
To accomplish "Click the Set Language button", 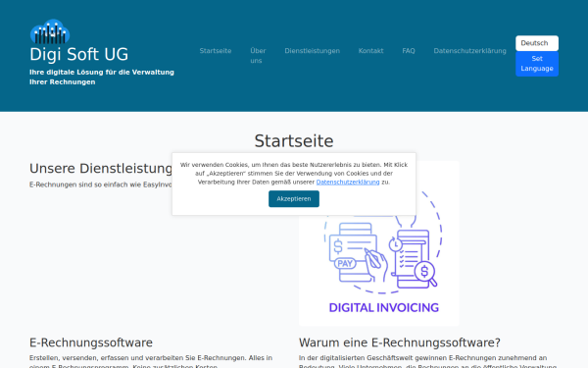I will pos(537,64).
